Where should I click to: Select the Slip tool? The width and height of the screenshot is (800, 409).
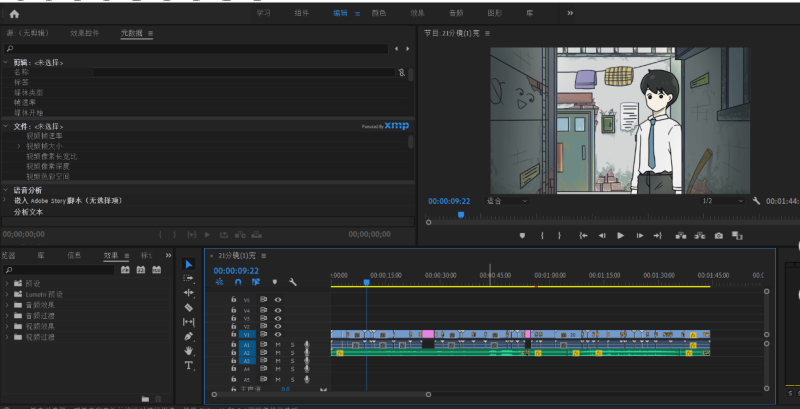(189, 322)
